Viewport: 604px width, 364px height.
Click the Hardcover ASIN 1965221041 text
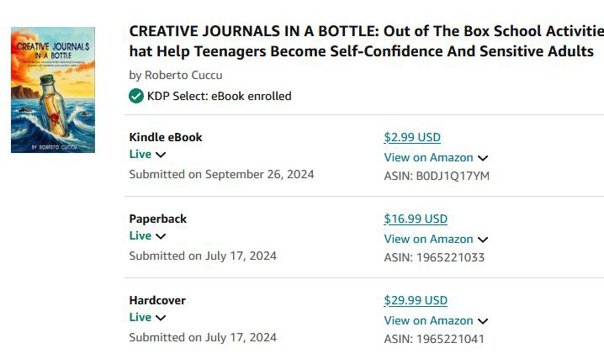click(434, 339)
